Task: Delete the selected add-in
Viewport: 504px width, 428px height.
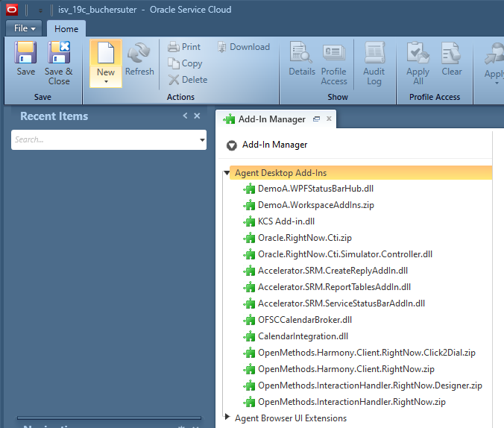Action: pyautogui.click(x=188, y=80)
